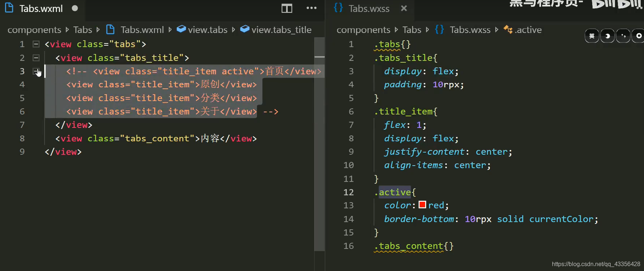Click breadcrumb chevron after 'Tabs.wxml'

point(170,30)
